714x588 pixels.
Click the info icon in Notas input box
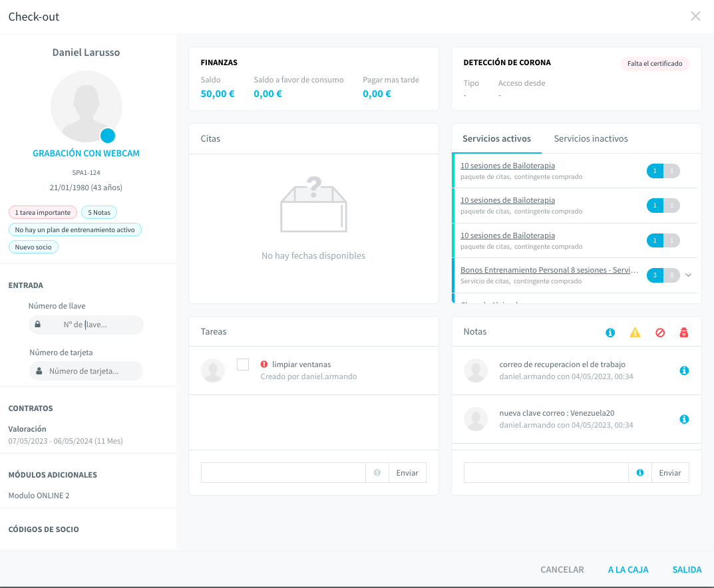click(639, 473)
